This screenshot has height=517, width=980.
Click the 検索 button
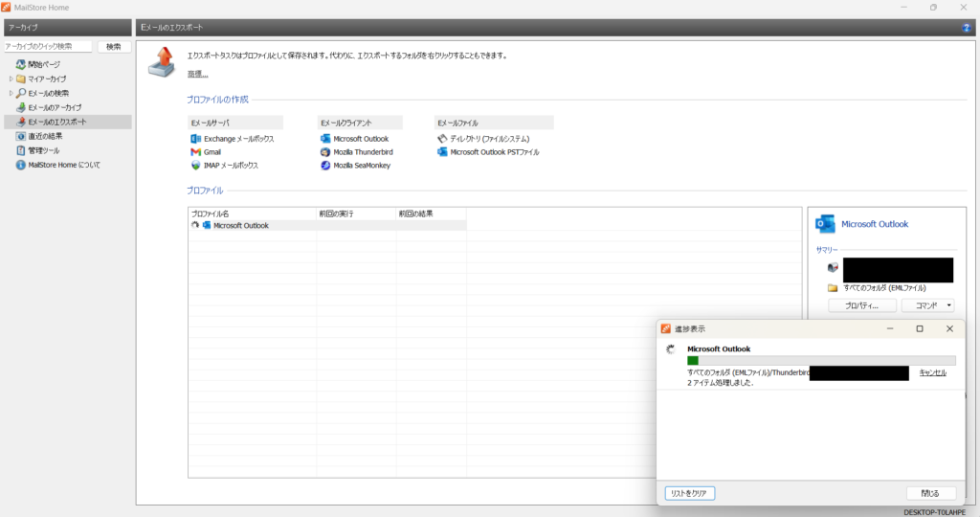114,47
